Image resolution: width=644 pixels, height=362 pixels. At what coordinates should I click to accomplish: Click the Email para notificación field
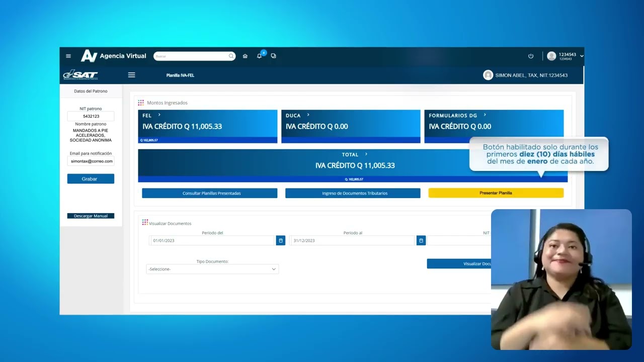[91, 161]
